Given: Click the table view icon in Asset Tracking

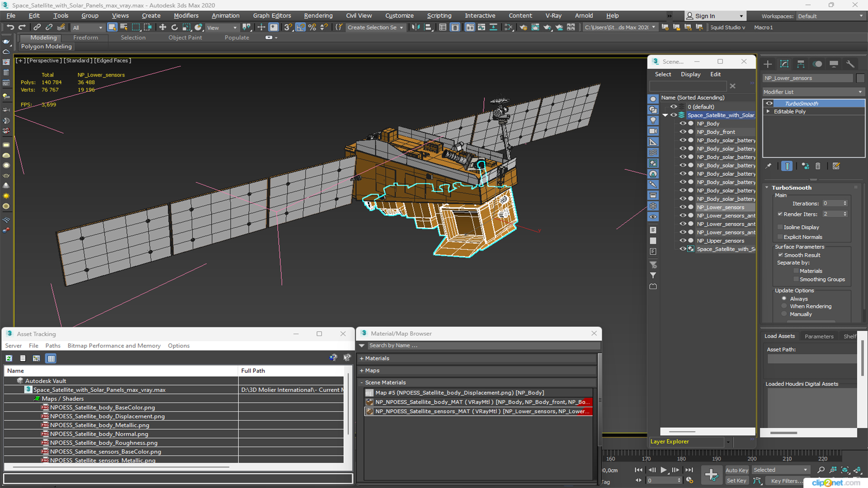Looking at the screenshot, I should click(51, 358).
